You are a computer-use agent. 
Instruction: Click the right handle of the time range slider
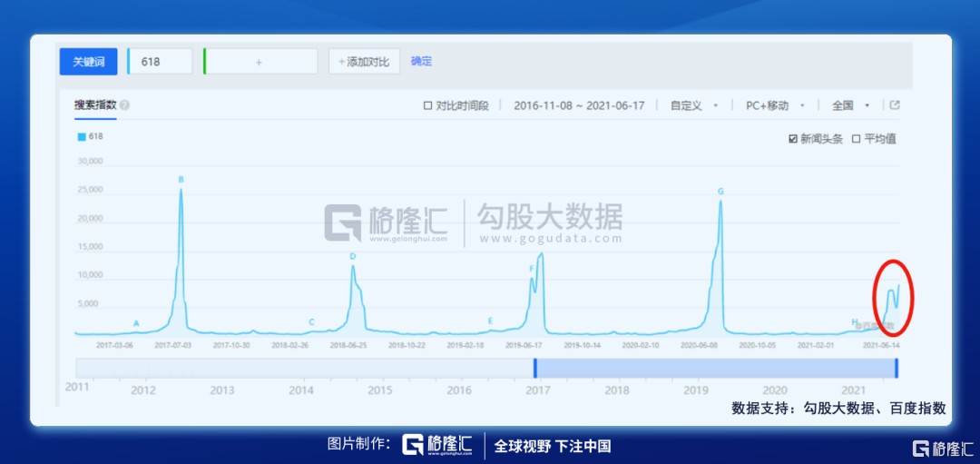pyautogui.click(x=897, y=369)
